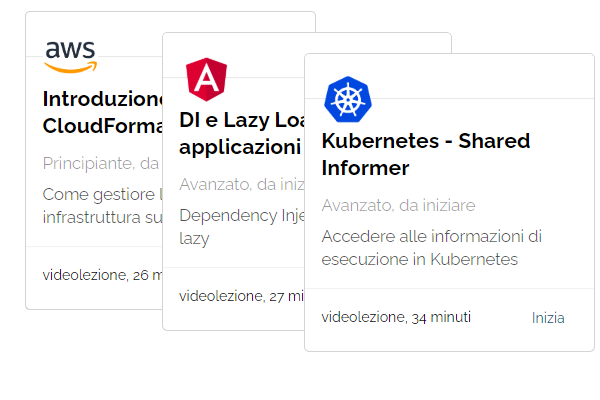The width and height of the screenshot is (600, 400).
Task: Click 'videolezione, 26' duration on AWS card
Action: click(103, 275)
